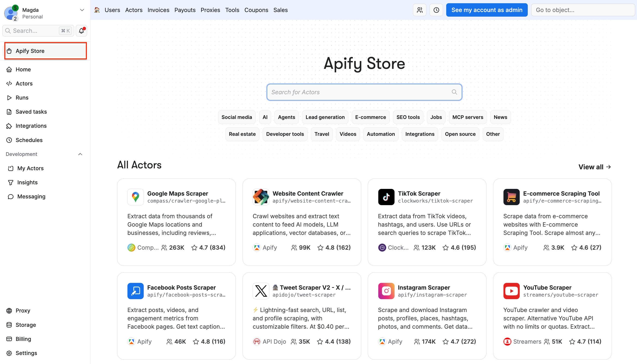Select the My Actors icon in Development
This screenshot has height=364, width=637.
pyautogui.click(x=11, y=168)
